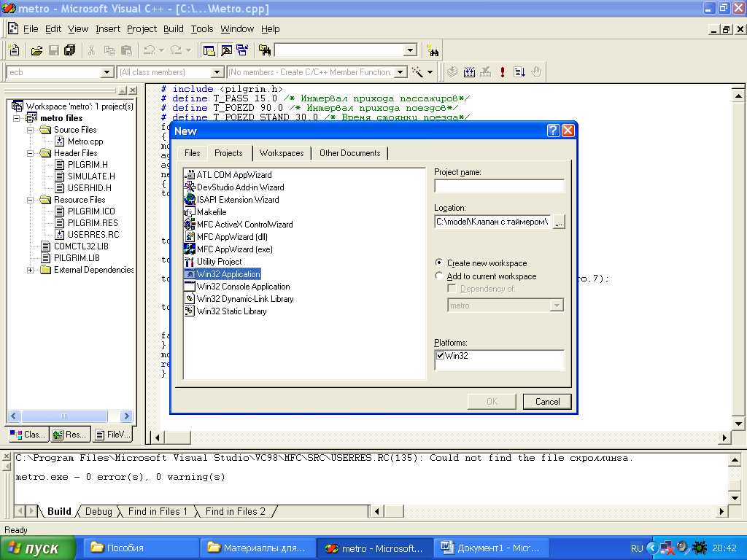747x560 pixels.
Task: Click the binoculars Search icon
Action: click(433, 50)
